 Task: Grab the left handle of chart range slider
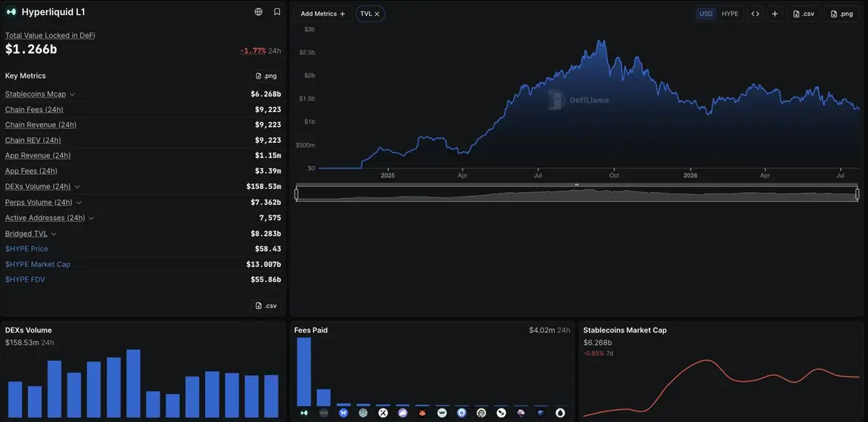[x=297, y=194]
